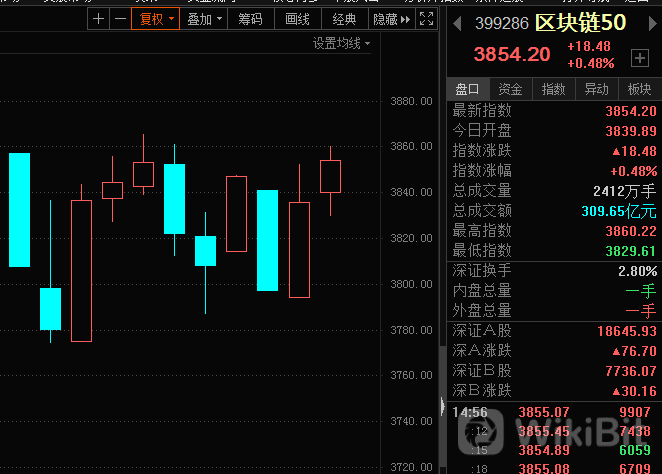This screenshot has width=662, height=474.
Task: Click the +0.48% change percentage in header
Action: coord(591,63)
